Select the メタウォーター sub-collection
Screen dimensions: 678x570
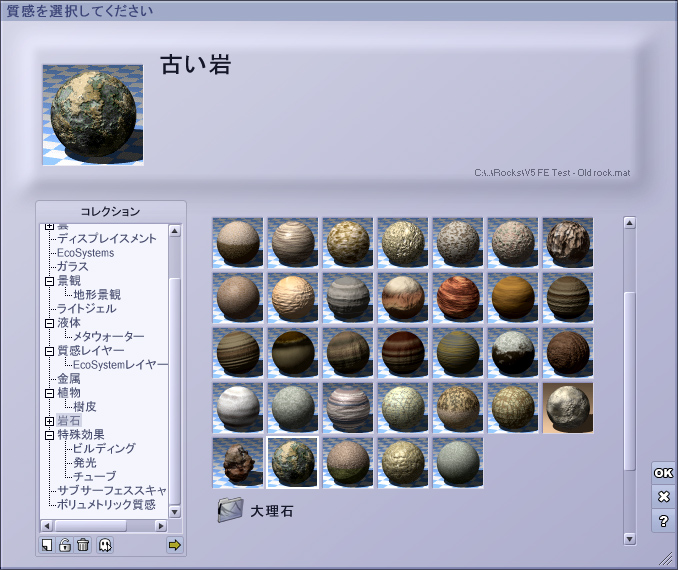point(108,337)
